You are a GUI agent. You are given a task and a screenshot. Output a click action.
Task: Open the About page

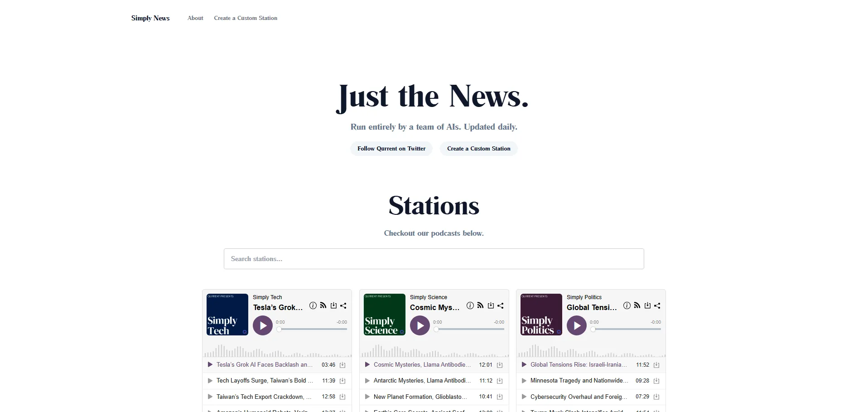[x=195, y=18]
